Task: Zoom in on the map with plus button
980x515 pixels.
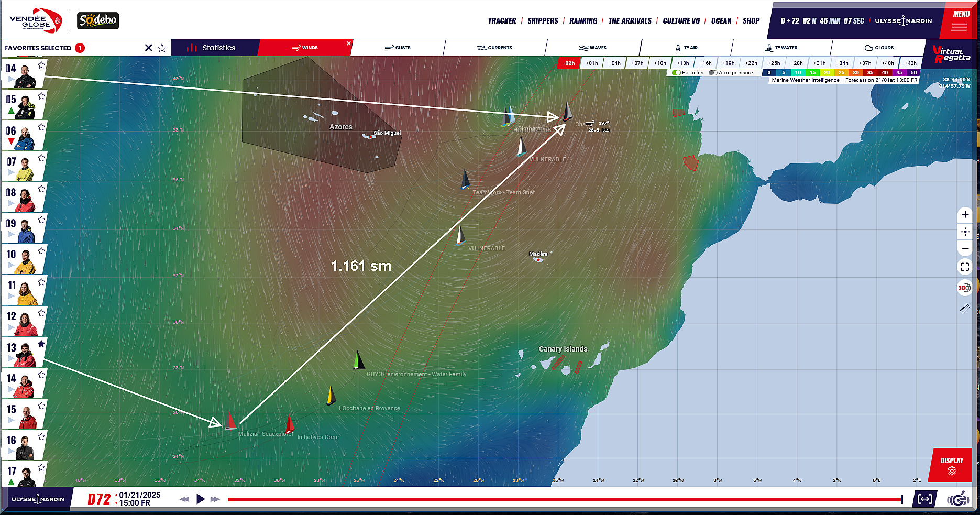Action: [965, 214]
